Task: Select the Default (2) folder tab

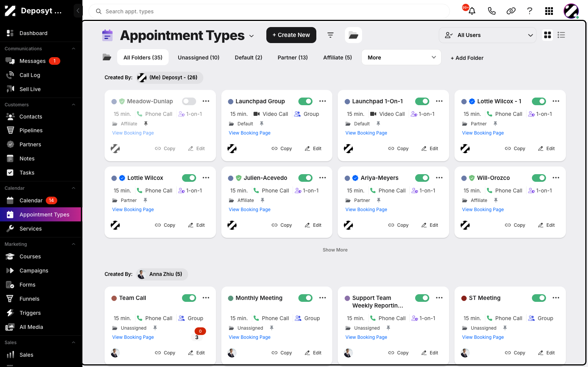Action: 248,58
